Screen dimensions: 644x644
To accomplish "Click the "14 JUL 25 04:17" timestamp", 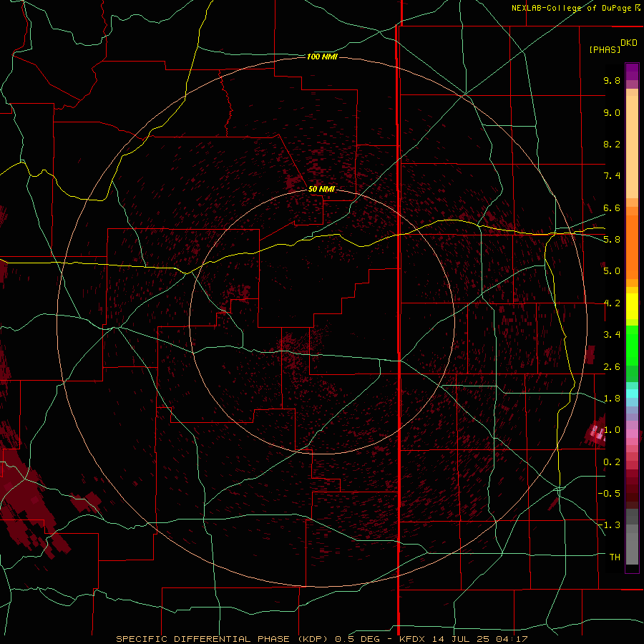I will click(x=481, y=639).
